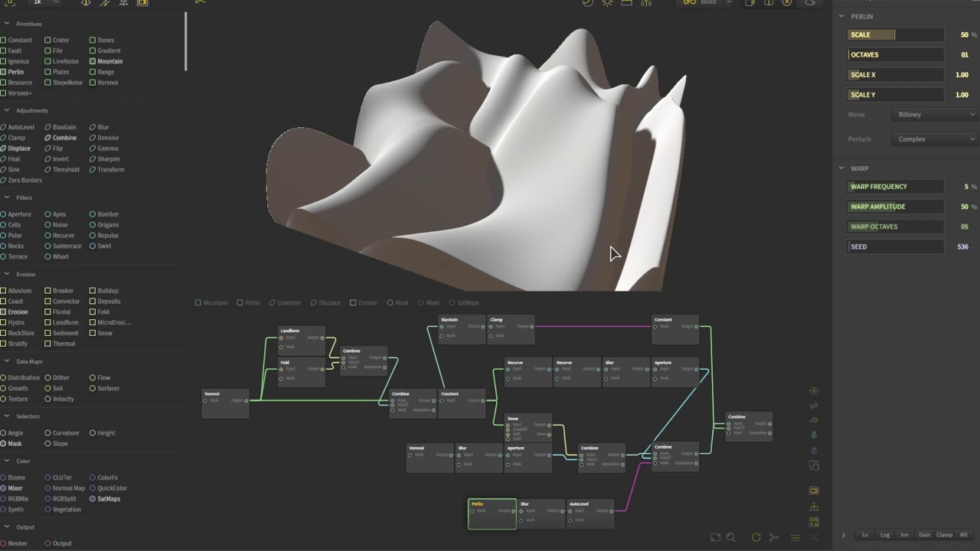Viewport: 980px width, 551px height.
Task: Click the SCALE slider in Perlin properties
Action: pyautogui.click(x=896, y=35)
